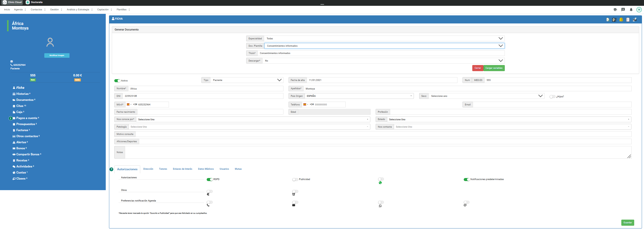The image size is (644, 233).
Task: Open the clipboard with pen icon
Action: tap(614, 20)
